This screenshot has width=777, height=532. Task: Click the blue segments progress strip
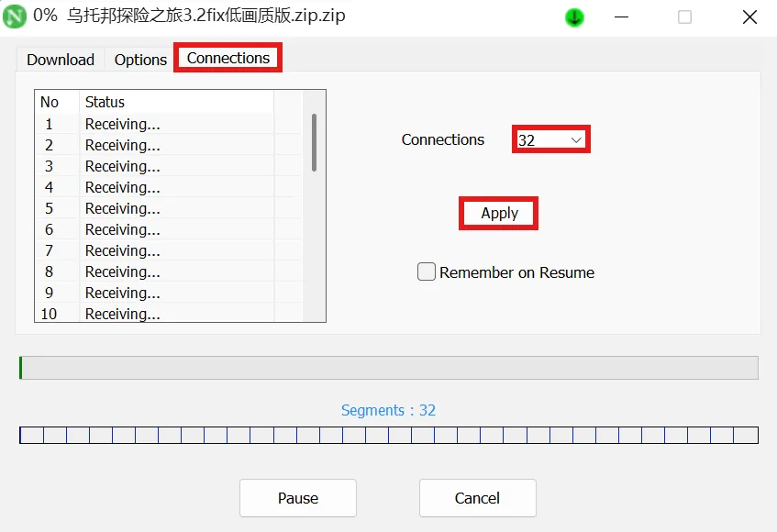[x=389, y=435]
